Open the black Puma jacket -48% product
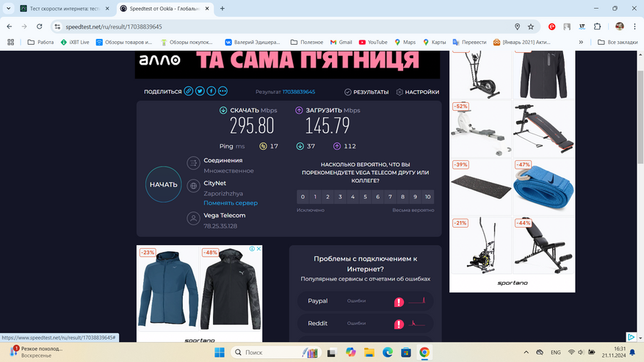The image size is (644, 362). click(231, 289)
